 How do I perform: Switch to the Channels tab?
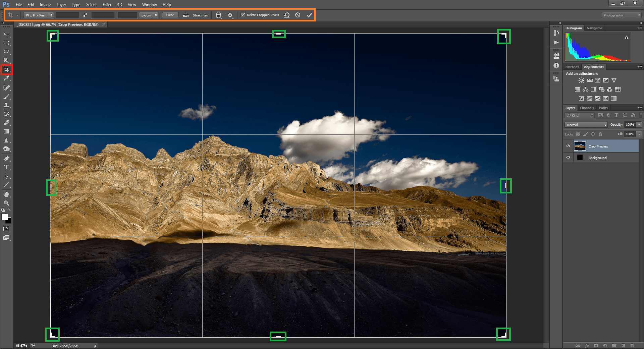click(x=587, y=108)
